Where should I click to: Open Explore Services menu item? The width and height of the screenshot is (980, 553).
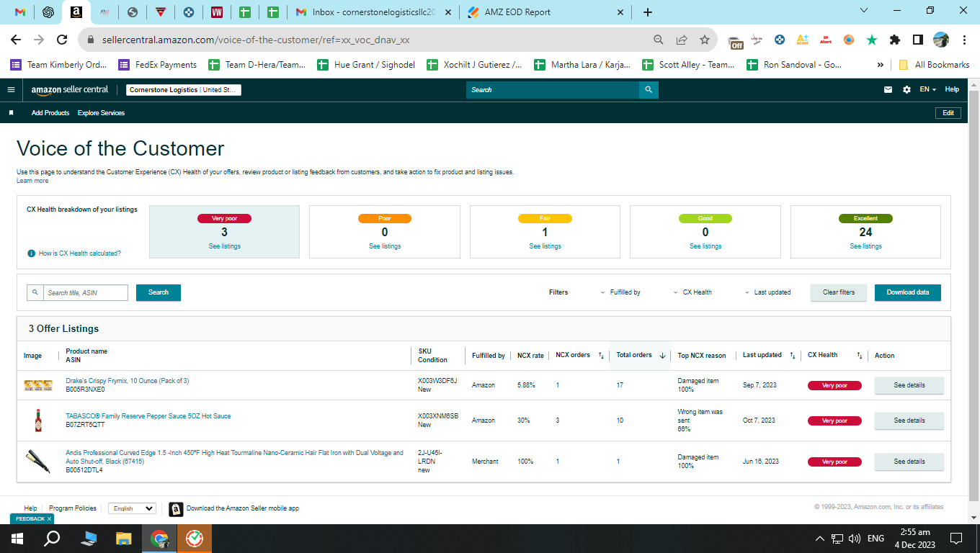click(x=101, y=113)
